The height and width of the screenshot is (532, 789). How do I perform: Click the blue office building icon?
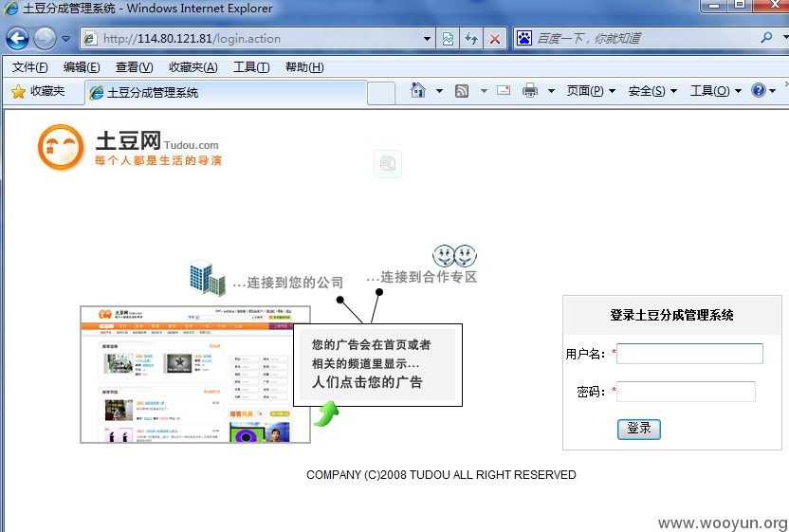point(208,277)
